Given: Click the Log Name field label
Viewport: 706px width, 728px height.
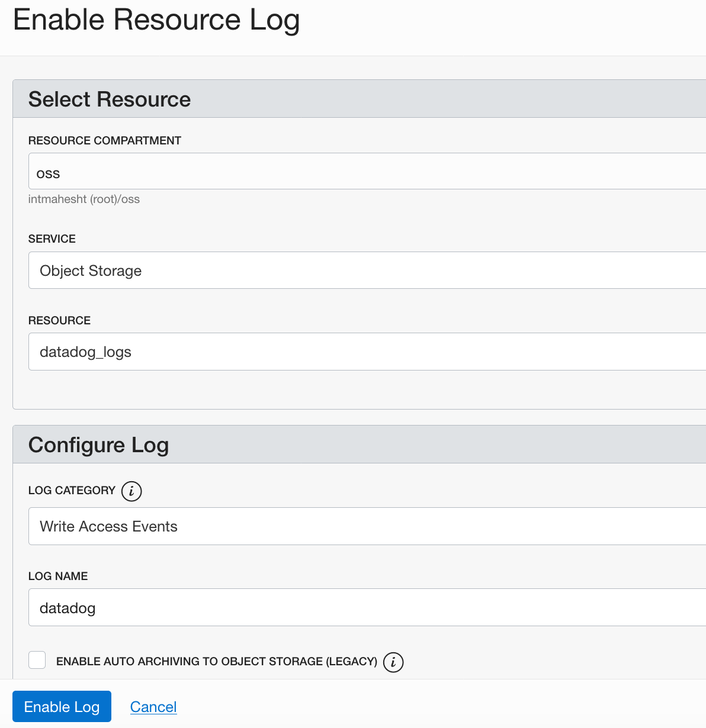Looking at the screenshot, I should [x=58, y=576].
